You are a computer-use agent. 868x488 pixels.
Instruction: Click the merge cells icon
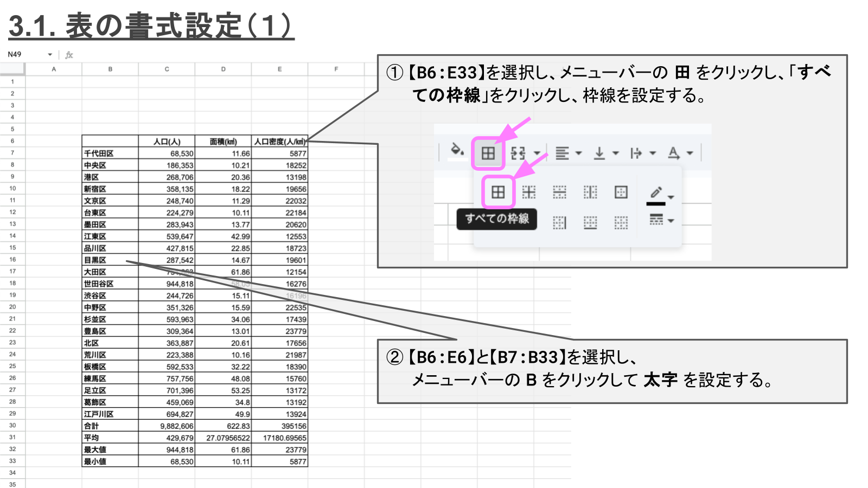point(519,153)
